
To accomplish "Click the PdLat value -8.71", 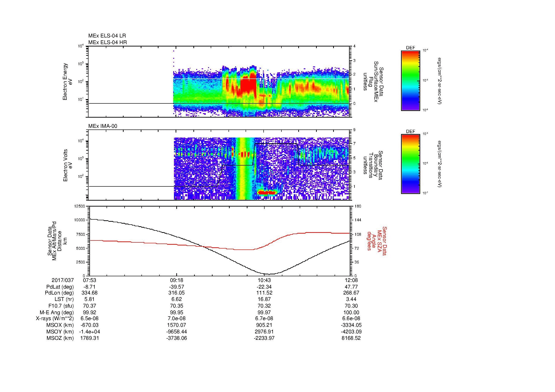I will point(89,287).
